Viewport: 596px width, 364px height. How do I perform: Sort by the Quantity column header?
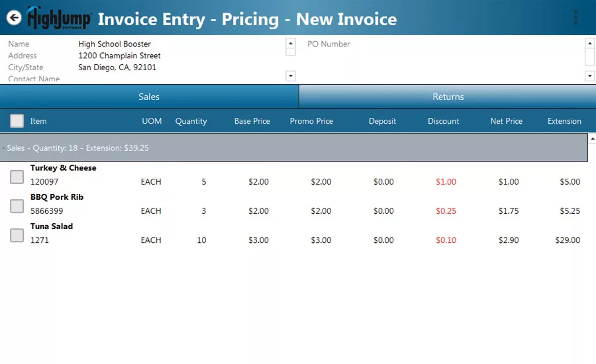click(191, 121)
